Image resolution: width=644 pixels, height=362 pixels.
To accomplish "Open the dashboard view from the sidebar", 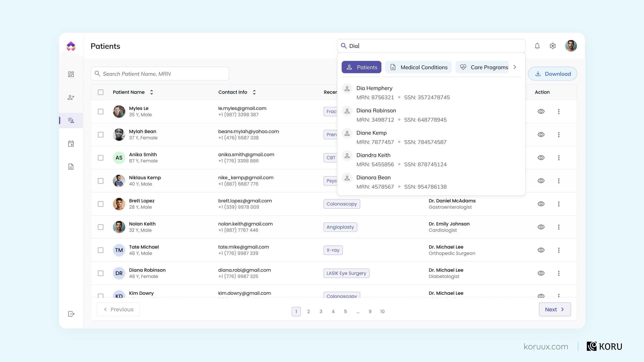I will (71, 74).
